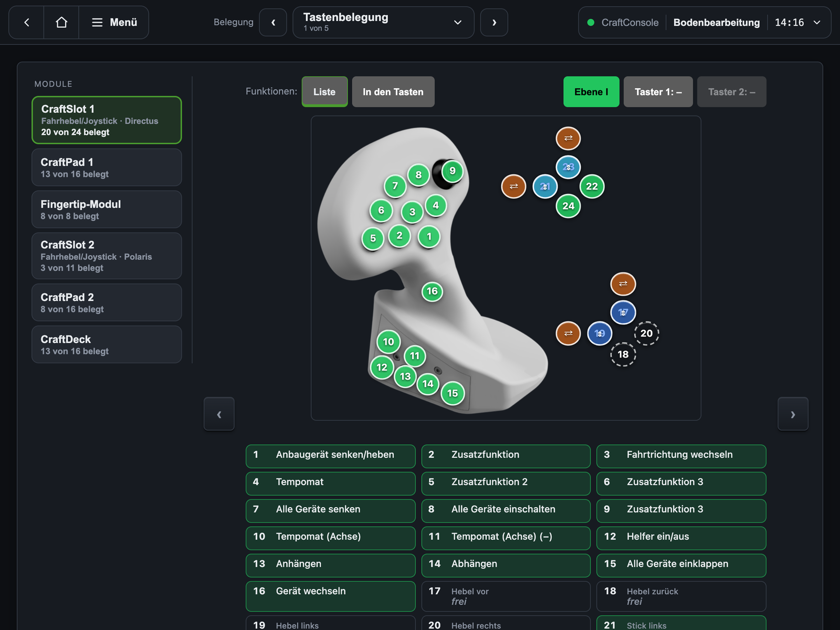Open function 16 Gerät wechseln

(x=331, y=596)
